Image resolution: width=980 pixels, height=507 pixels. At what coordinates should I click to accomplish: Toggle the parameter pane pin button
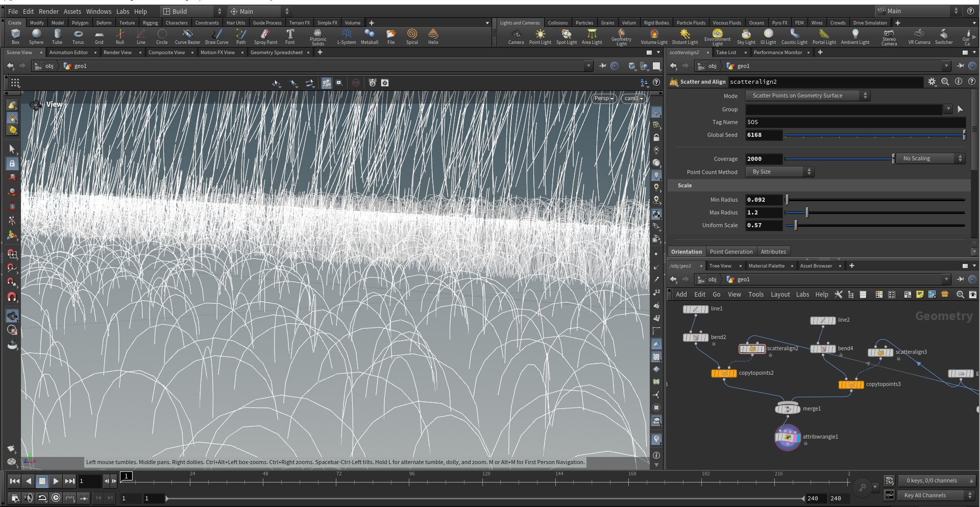(960, 66)
